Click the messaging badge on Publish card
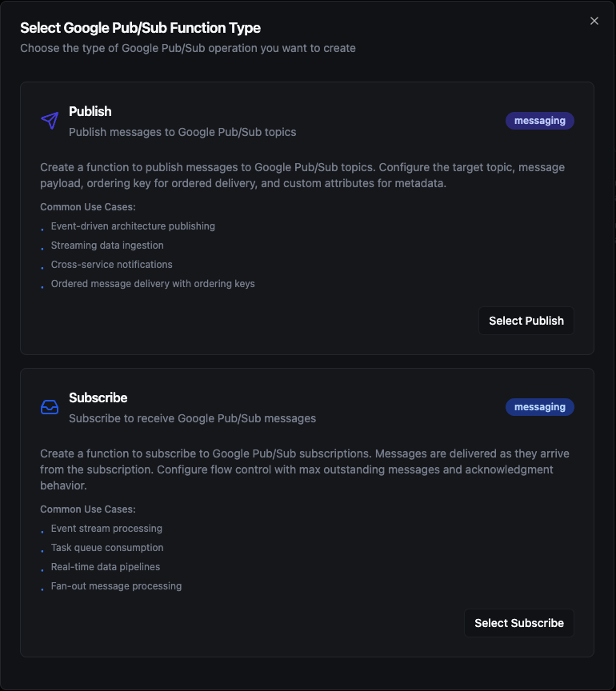The height and width of the screenshot is (691, 616). click(x=539, y=121)
